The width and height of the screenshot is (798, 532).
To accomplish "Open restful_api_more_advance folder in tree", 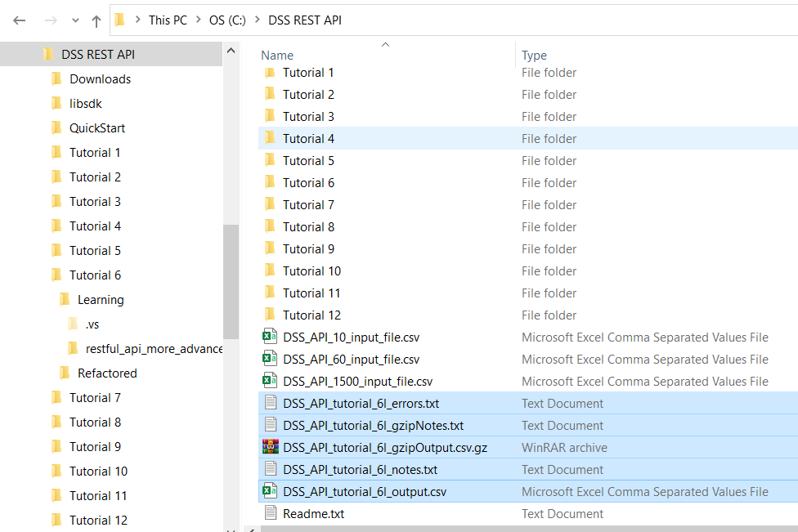I will point(155,349).
